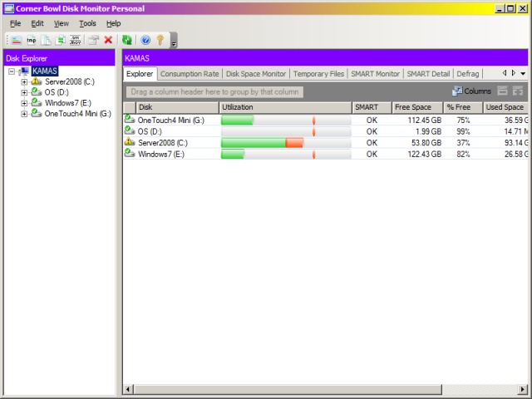
Task: Select the Windows7 (E:) grid row
Action: point(326,154)
